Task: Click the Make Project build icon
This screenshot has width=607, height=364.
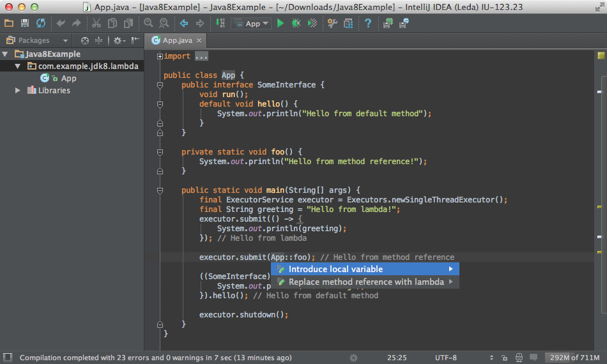Action: tap(220, 24)
